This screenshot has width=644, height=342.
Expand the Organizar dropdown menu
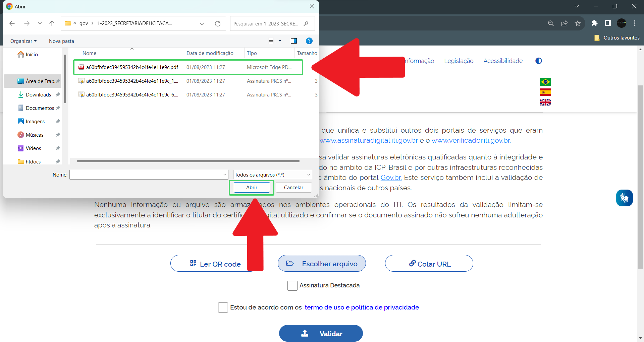pyautogui.click(x=23, y=41)
